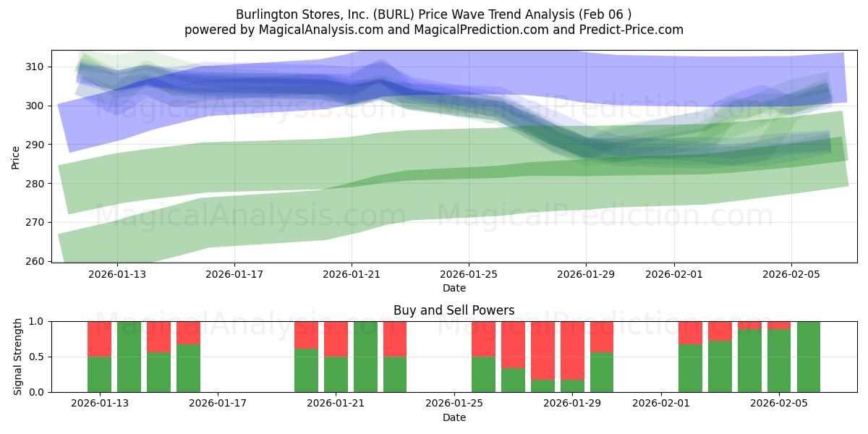Click 2026-01-21 tick on Buy and Sell chart
The width and height of the screenshot is (868, 434).
pos(336,404)
